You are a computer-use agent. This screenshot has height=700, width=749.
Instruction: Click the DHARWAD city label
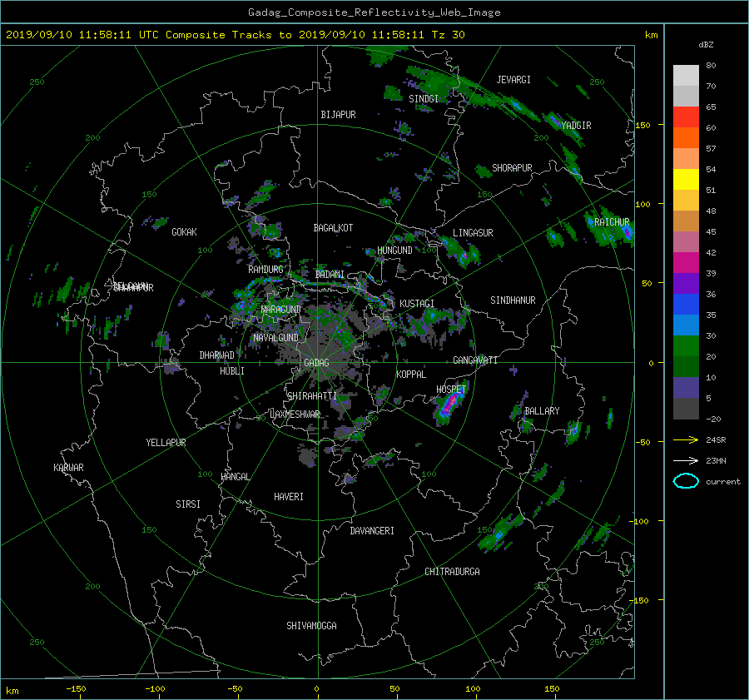[216, 355]
